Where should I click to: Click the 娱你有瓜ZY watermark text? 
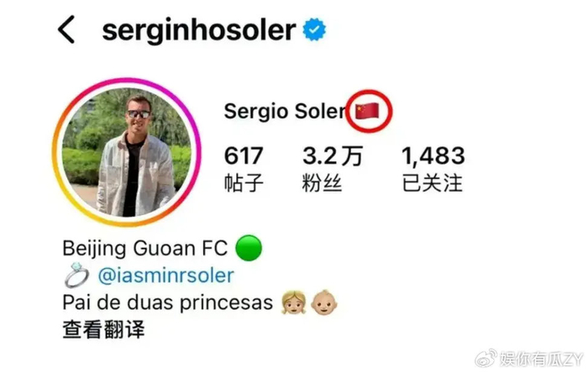[x=542, y=359]
